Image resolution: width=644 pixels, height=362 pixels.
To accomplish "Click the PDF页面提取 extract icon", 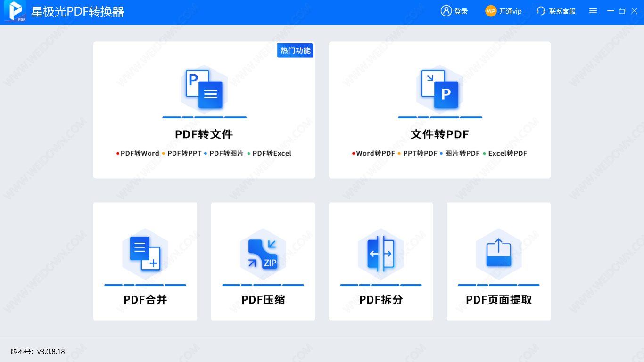I will pos(499,254).
